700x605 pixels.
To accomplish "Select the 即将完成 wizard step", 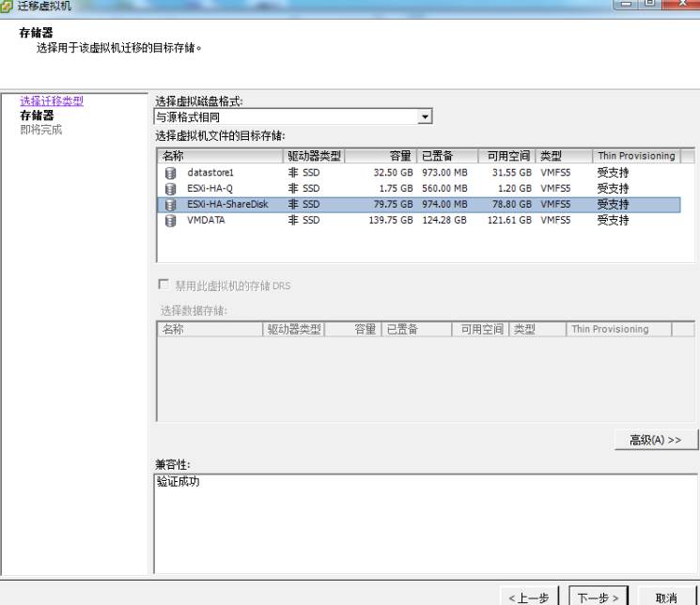I will (x=41, y=130).
